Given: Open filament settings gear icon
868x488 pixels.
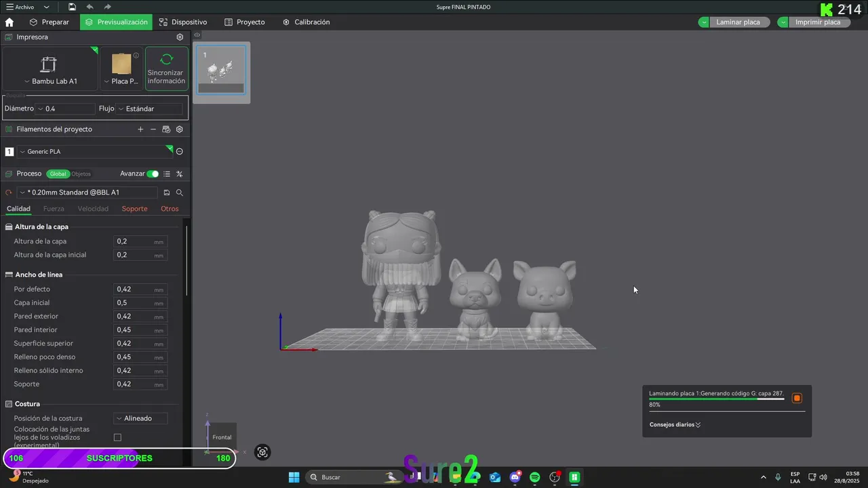Looking at the screenshot, I should tap(180, 129).
